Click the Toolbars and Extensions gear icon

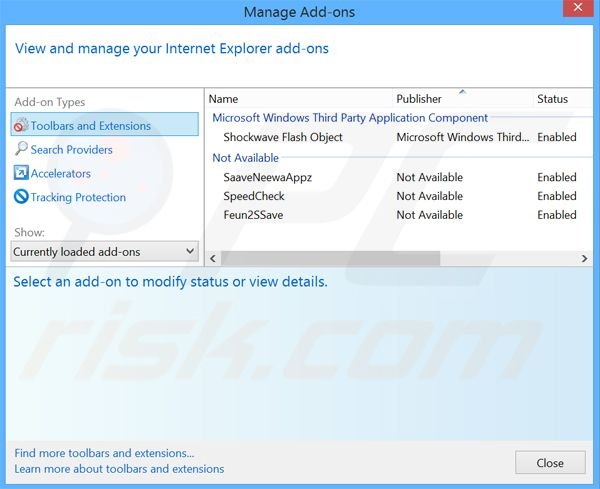click(x=21, y=126)
